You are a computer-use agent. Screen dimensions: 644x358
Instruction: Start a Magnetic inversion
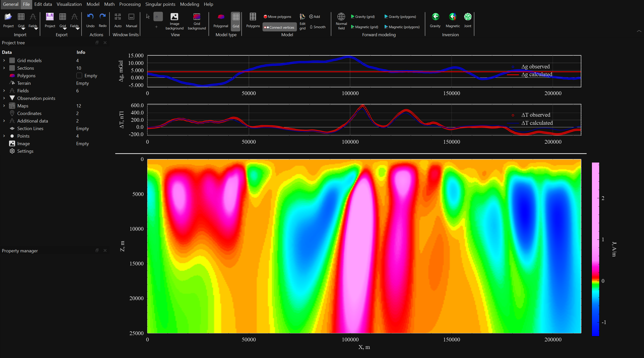(452, 20)
